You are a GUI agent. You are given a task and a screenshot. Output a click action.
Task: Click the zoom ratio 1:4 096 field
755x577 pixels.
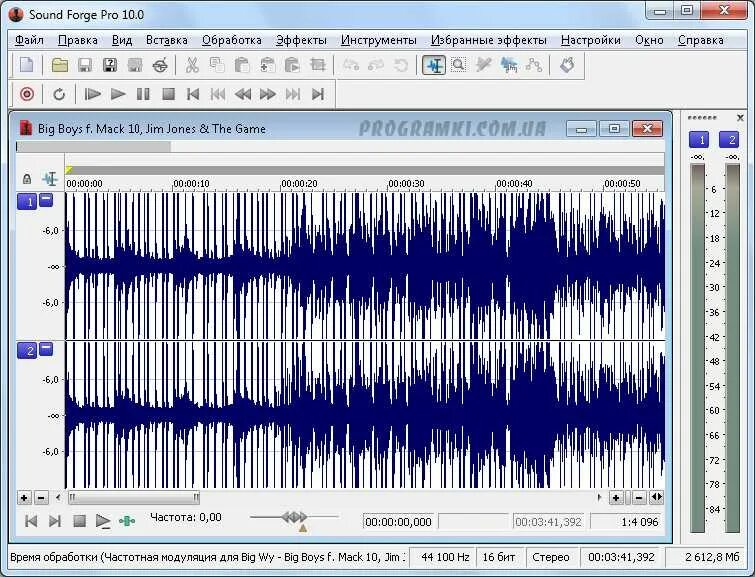[x=626, y=522]
